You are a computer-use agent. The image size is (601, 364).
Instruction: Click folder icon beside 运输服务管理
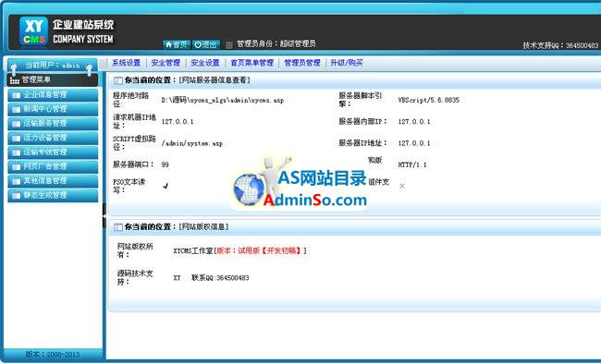[x=16, y=124]
